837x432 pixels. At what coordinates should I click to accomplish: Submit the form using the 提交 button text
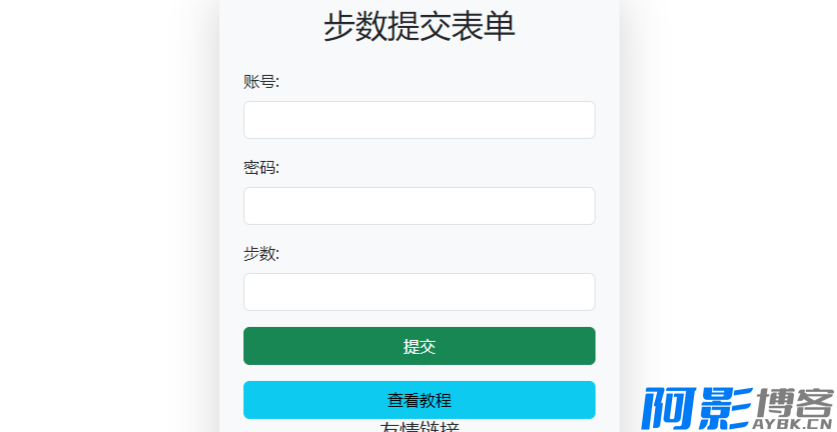click(419, 347)
